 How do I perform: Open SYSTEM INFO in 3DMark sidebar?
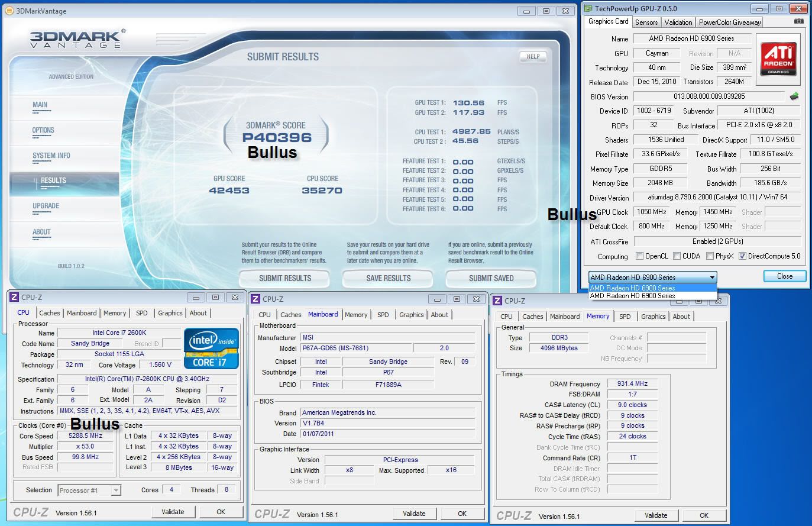tap(51, 156)
